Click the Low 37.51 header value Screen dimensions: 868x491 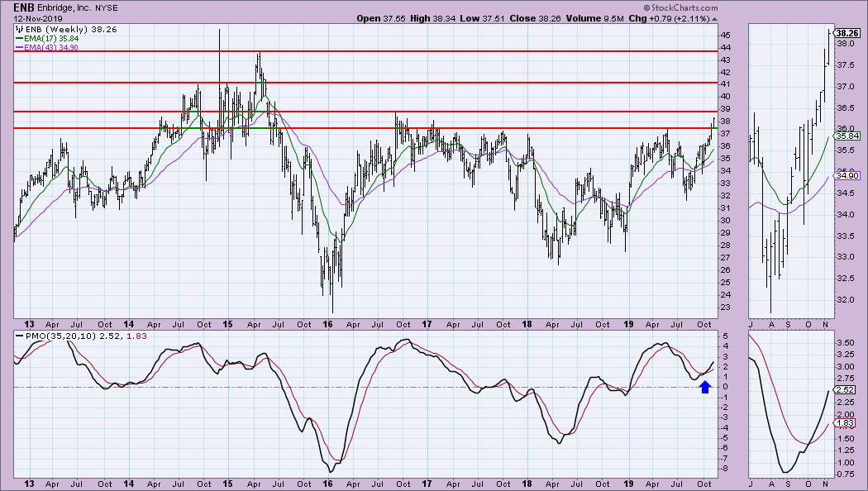pos(482,18)
